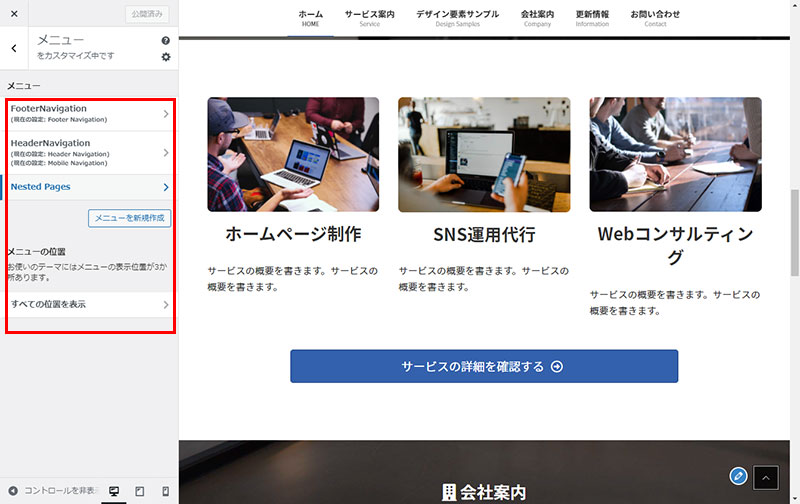Open サービス案内 in the site navigation
This screenshot has height=504, width=800.
coord(370,18)
